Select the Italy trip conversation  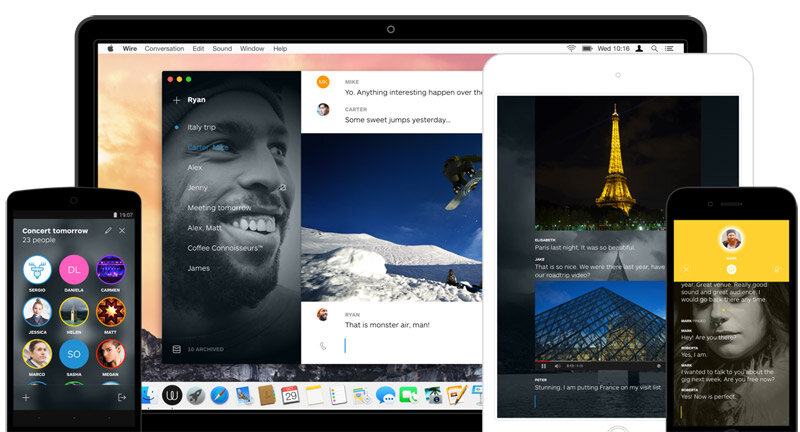tap(201, 127)
